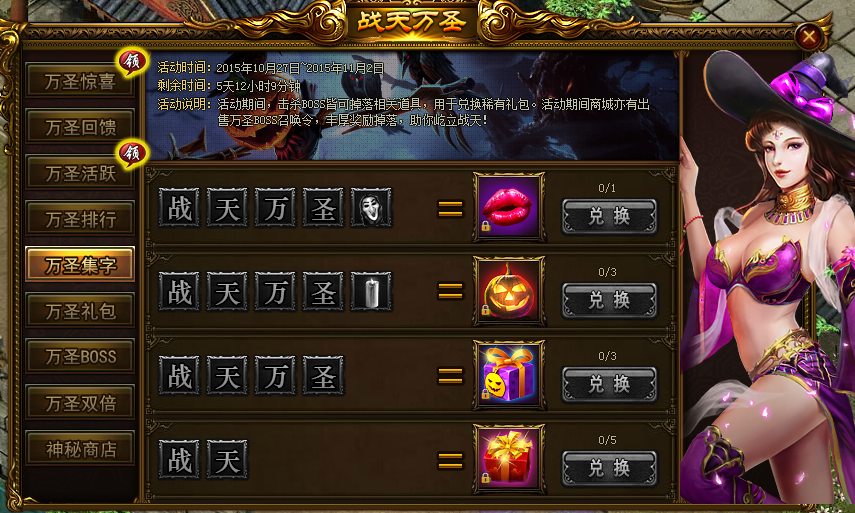The width and height of the screenshot is (855, 513).
Task: Click 兑换 button for lips reward
Action: (x=609, y=216)
